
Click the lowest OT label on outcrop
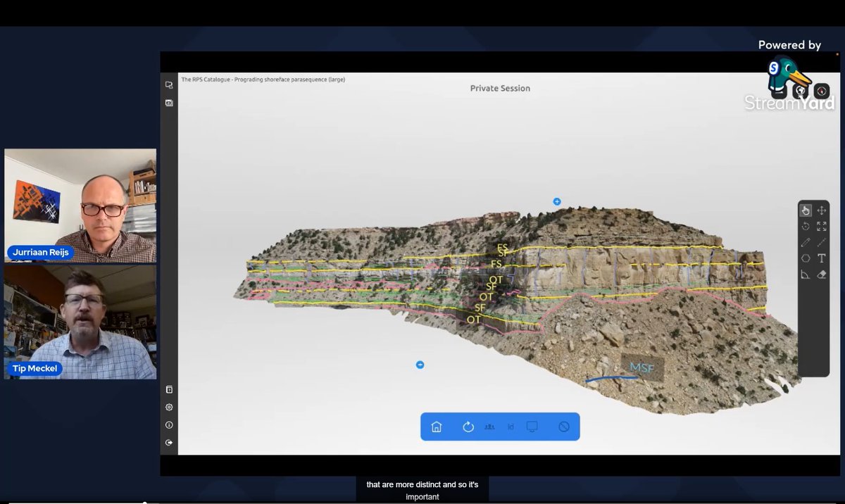click(474, 320)
